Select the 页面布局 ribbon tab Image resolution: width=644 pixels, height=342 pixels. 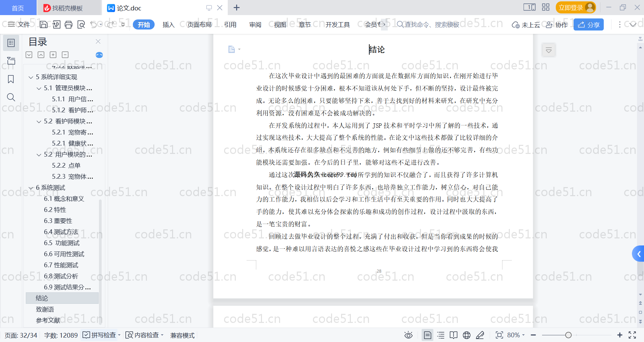click(x=200, y=24)
